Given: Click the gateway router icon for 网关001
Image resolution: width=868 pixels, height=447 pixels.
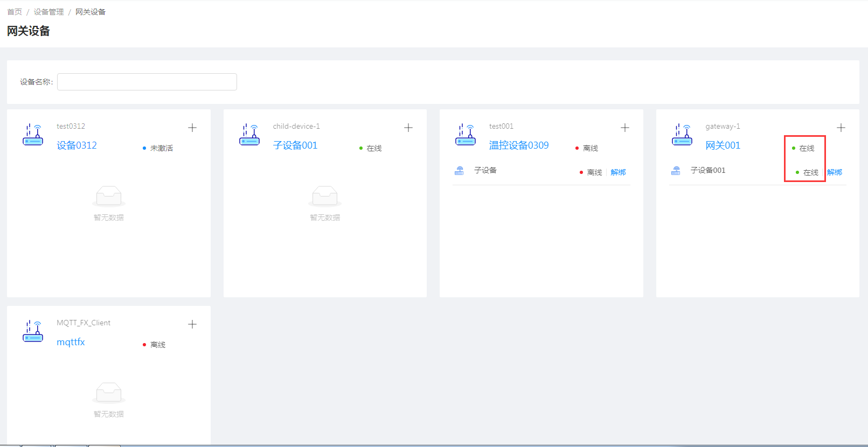Looking at the screenshot, I should [x=682, y=135].
